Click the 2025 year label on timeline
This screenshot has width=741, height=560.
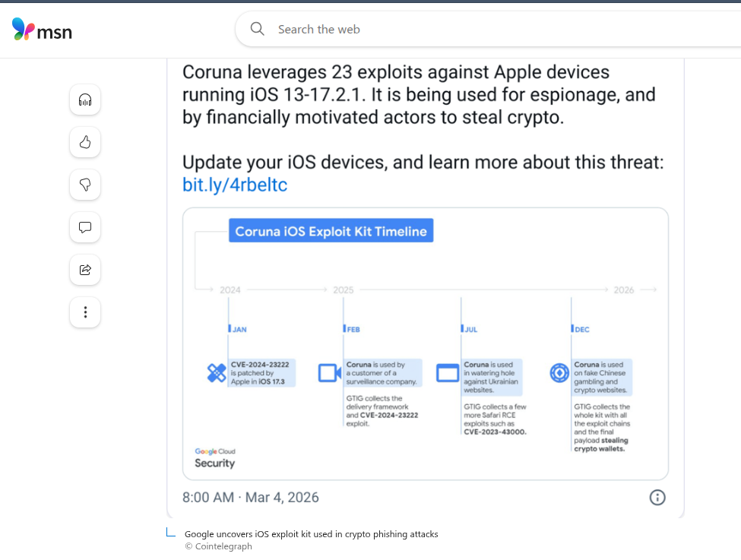pyautogui.click(x=344, y=289)
